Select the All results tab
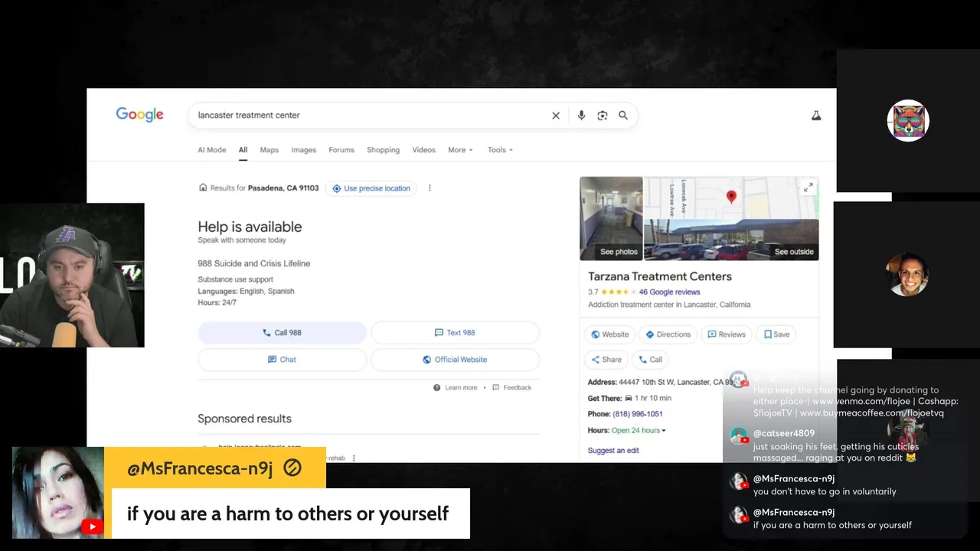The width and height of the screenshot is (980, 551). (x=243, y=150)
